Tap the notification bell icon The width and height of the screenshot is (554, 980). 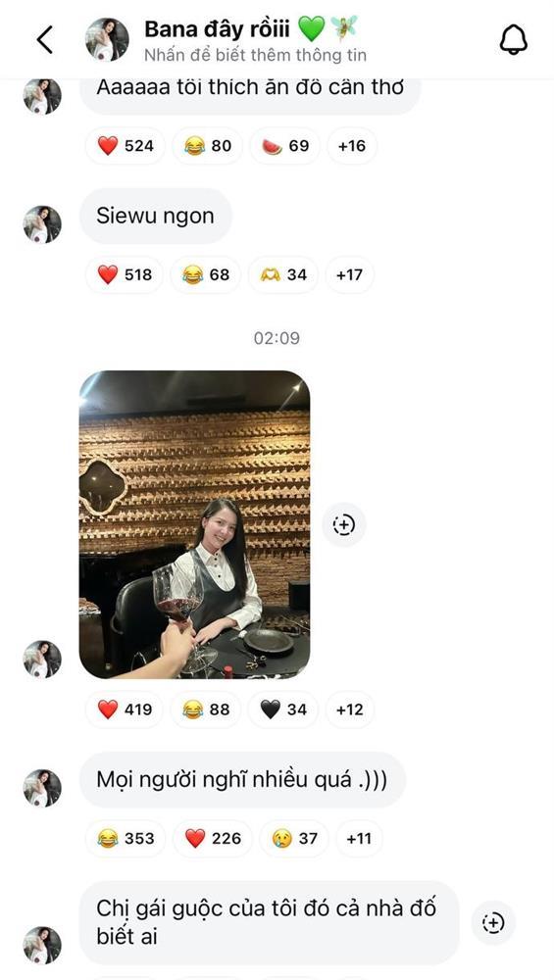(x=513, y=40)
